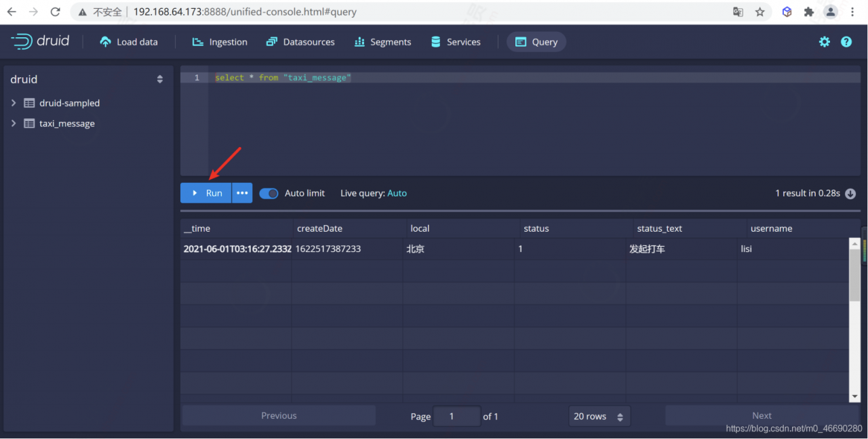Image resolution: width=868 pixels, height=439 pixels.
Task: Open the Datasources view
Action: tap(300, 42)
